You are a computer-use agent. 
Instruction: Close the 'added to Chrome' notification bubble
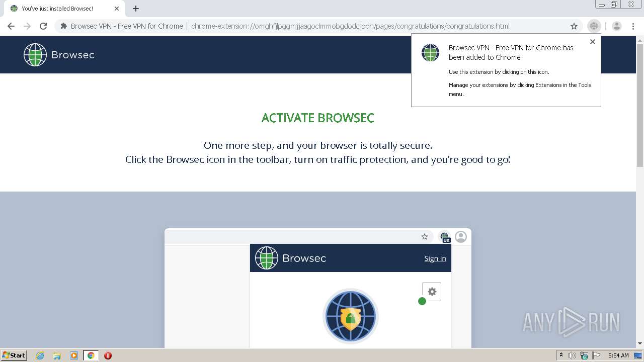[593, 42]
